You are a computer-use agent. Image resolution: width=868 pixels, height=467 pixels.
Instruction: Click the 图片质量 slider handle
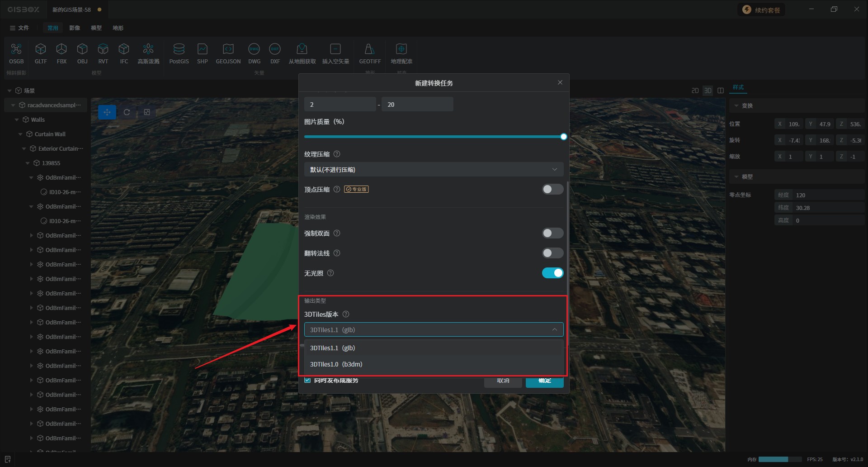click(x=563, y=137)
